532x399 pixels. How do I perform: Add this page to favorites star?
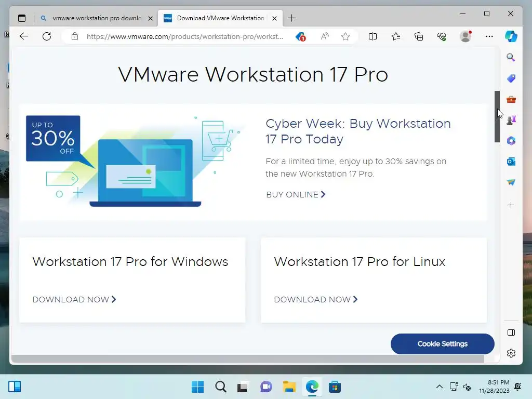[x=345, y=36]
